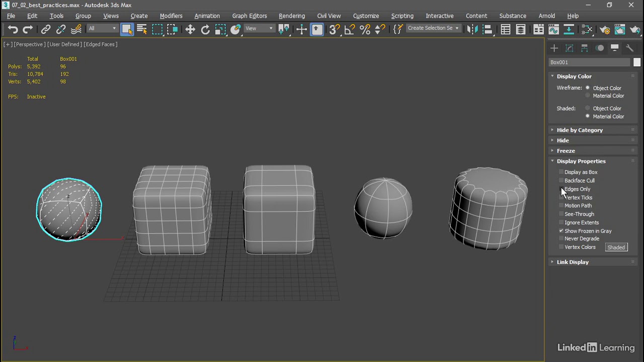Activate the Select and Rotate tool
This screenshot has width=644, height=362.
[x=205, y=30]
